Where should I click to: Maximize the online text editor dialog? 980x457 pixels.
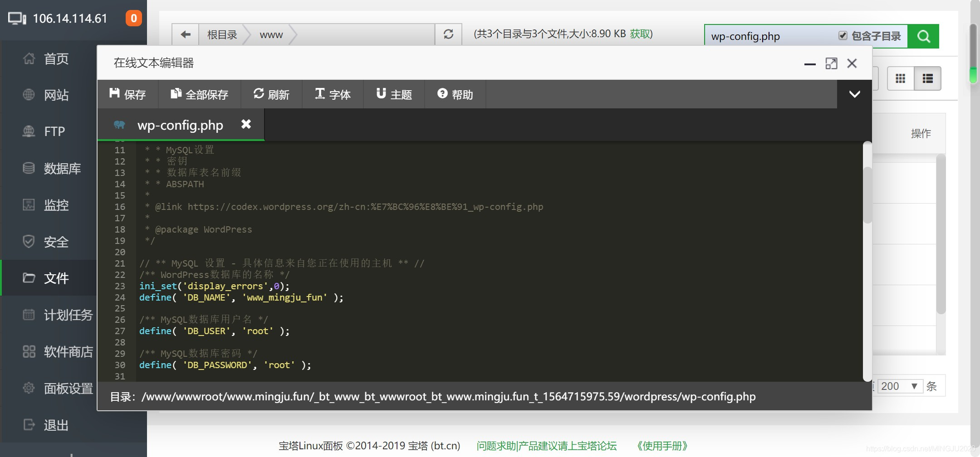pyautogui.click(x=831, y=63)
